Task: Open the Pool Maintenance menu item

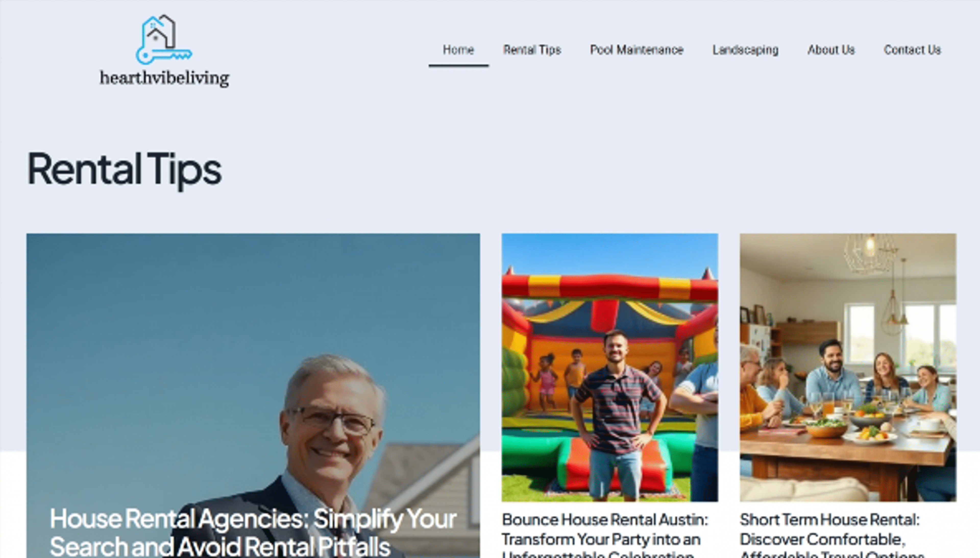Action: (x=636, y=50)
